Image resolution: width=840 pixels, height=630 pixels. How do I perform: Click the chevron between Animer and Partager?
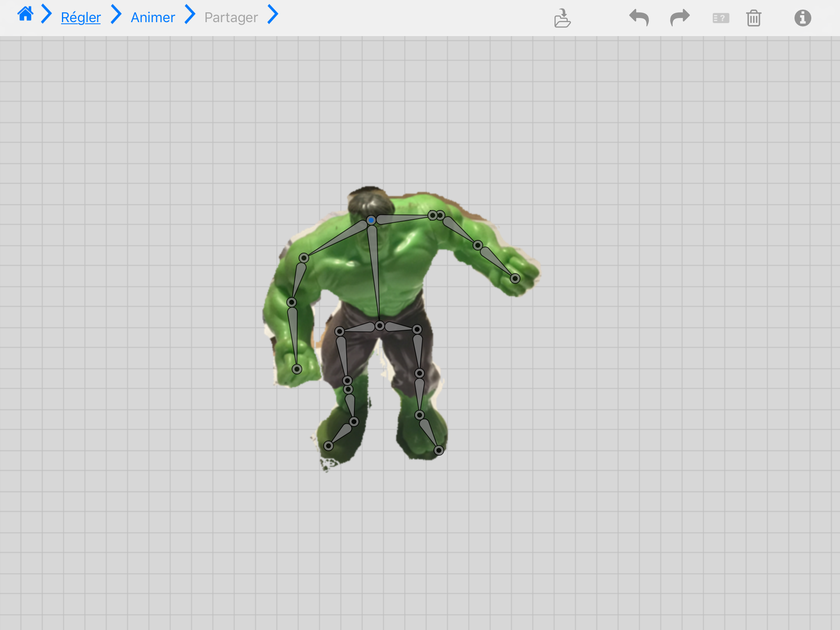click(189, 14)
